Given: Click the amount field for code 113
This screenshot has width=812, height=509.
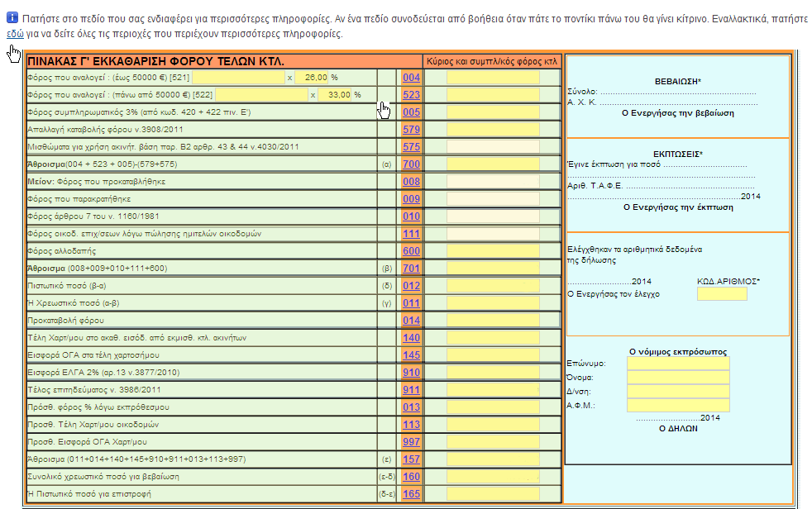Looking at the screenshot, I should click(x=493, y=424).
